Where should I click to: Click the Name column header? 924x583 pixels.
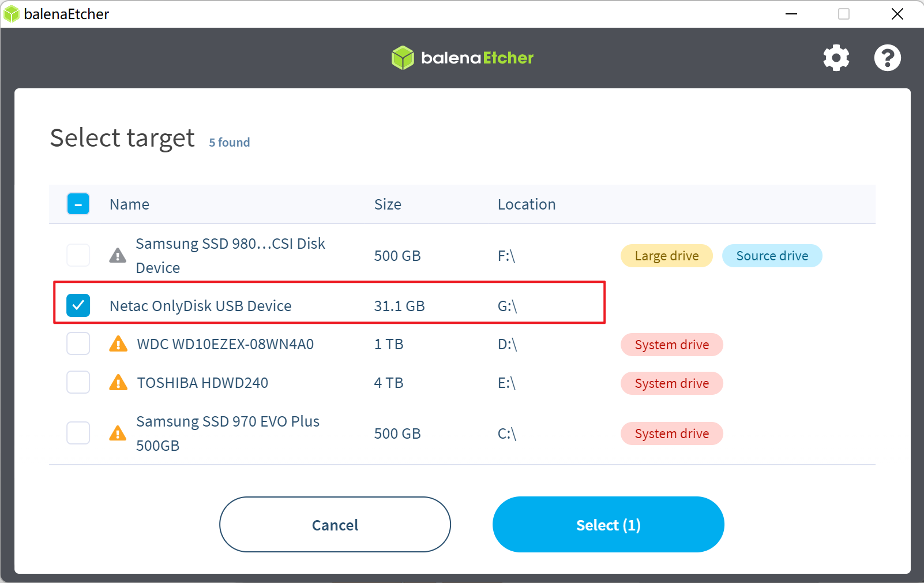[129, 204]
